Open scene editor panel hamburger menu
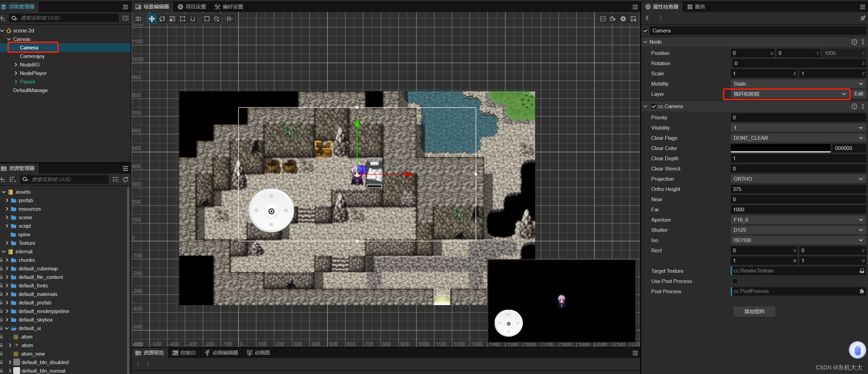The image size is (868, 374). [x=635, y=7]
